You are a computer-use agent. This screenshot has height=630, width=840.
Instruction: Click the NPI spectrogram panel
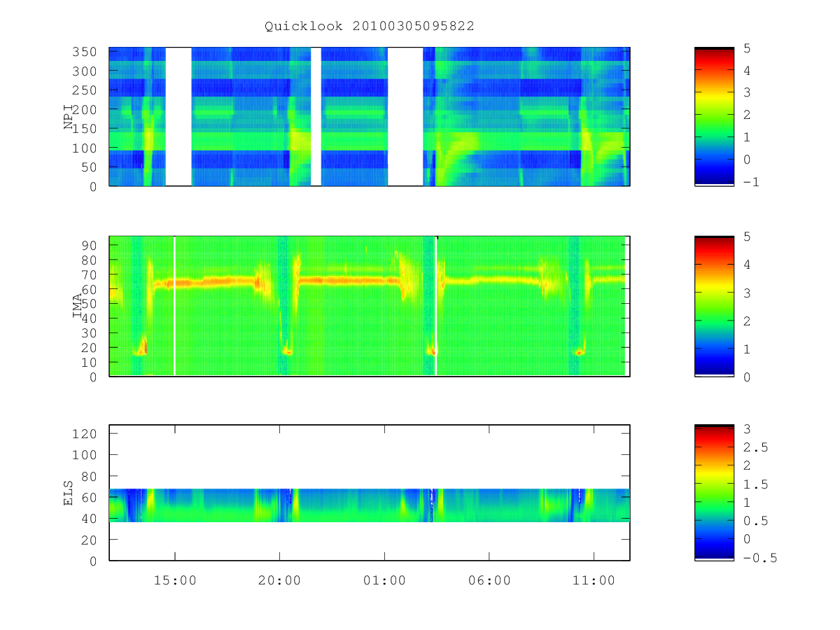370,116
